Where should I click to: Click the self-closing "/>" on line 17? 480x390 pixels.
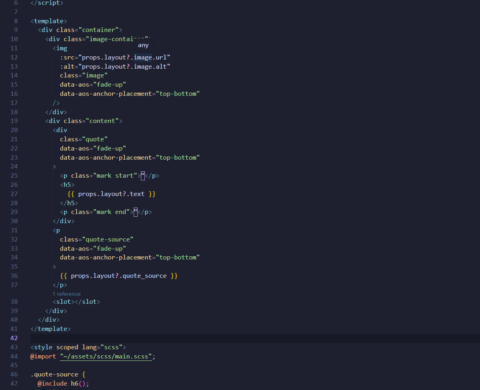56,103
